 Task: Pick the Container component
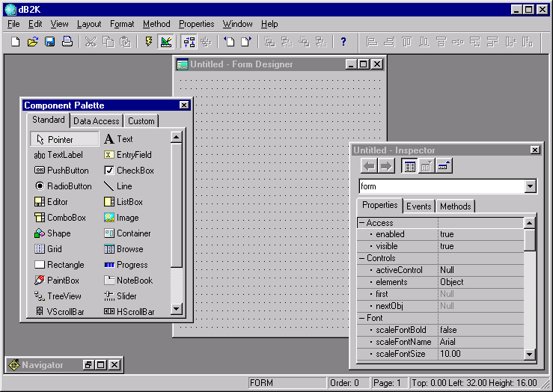tap(127, 233)
